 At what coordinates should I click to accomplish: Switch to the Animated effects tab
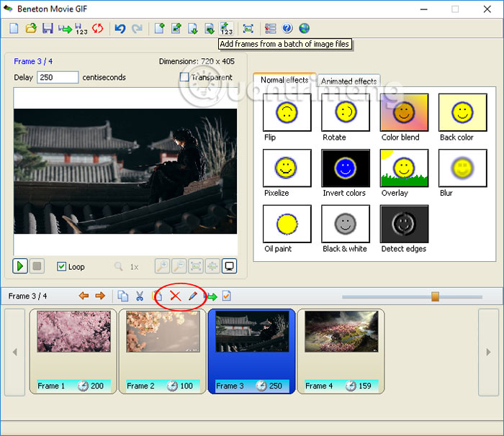coord(348,81)
